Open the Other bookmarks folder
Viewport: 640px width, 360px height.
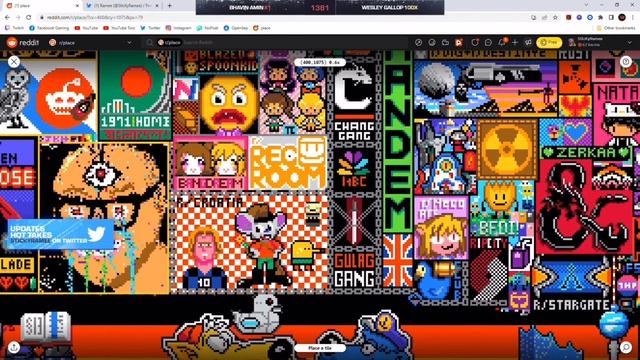point(616,28)
